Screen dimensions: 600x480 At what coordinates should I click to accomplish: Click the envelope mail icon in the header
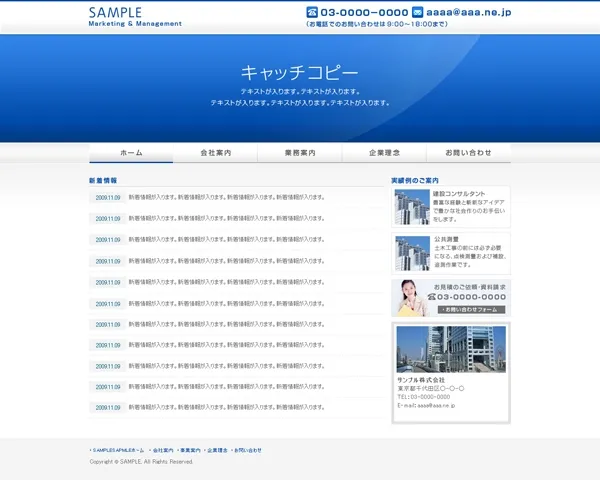[x=417, y=12]
